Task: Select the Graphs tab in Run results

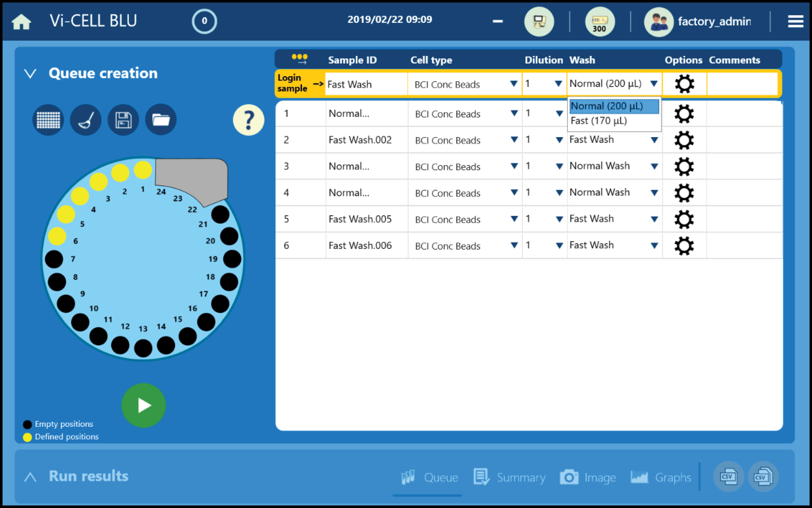Action: 661,477
